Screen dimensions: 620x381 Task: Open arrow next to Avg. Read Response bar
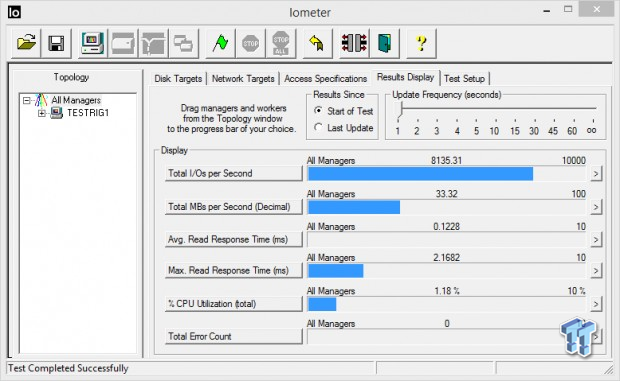[x=596, y=240]
